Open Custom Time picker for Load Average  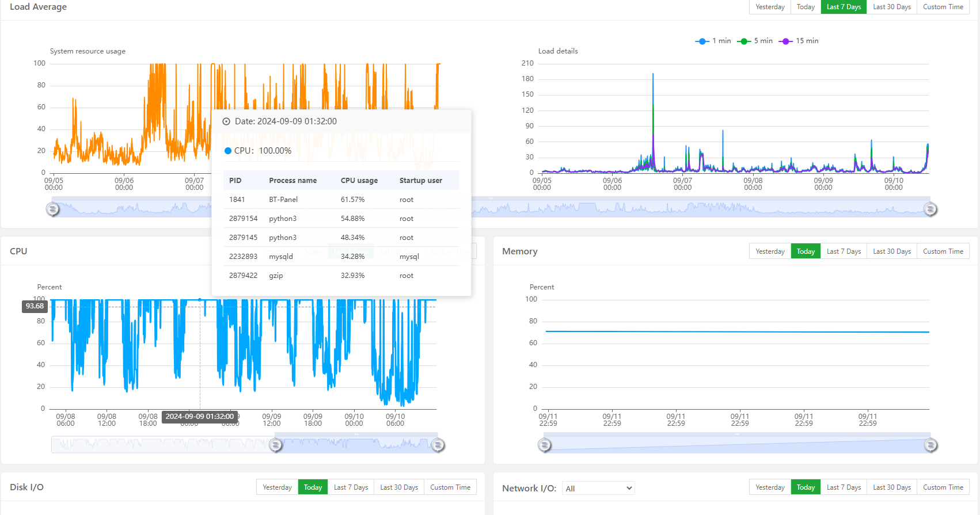943,7
